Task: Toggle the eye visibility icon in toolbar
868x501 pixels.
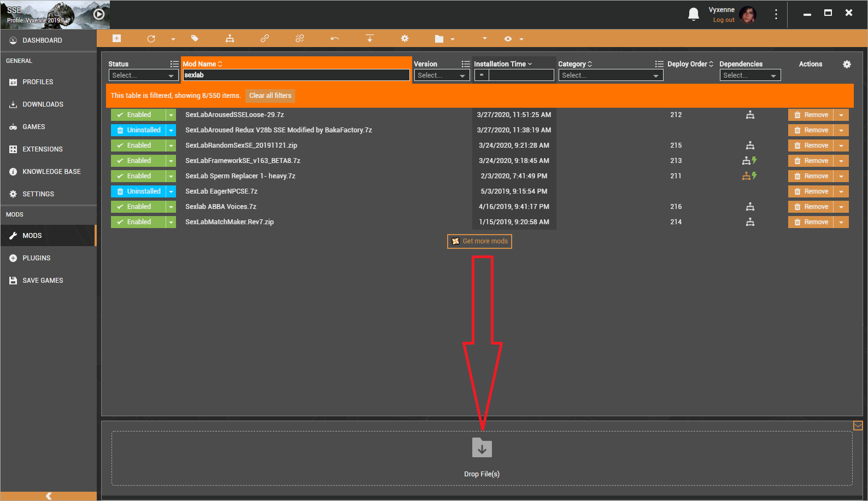Action: [508, 39]
